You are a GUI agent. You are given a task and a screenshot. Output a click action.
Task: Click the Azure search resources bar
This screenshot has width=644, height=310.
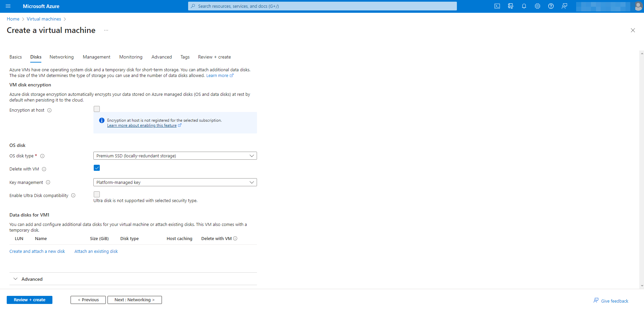(x=322, y=6)
